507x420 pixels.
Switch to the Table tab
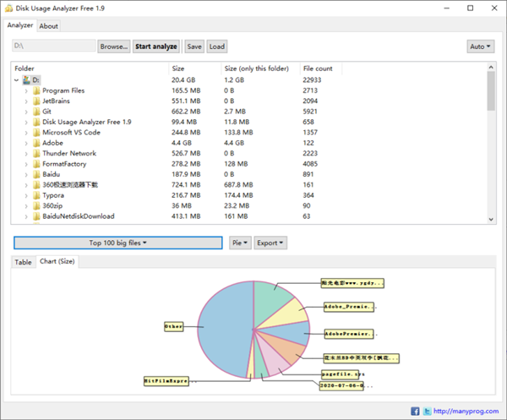pos(23,262)
